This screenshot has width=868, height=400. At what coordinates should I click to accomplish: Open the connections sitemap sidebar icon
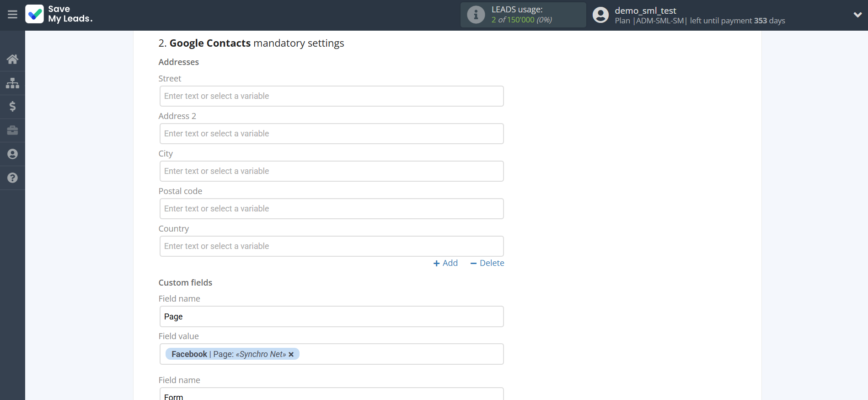point(12,83)
